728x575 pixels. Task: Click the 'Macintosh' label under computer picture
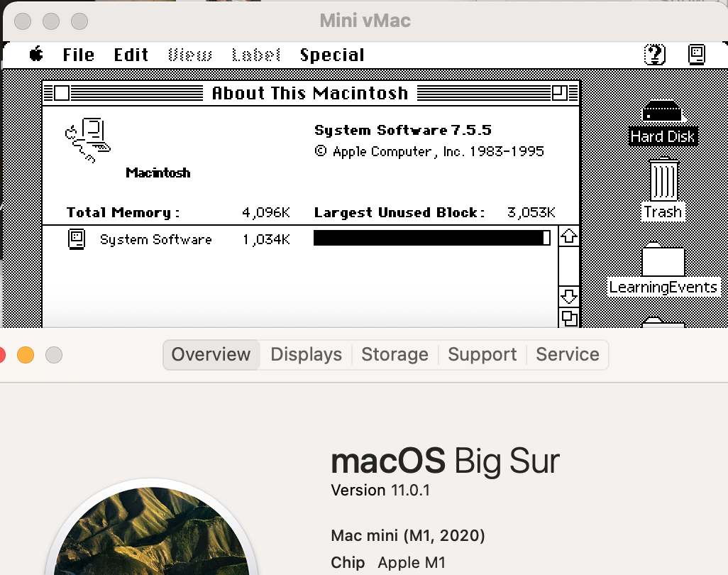[158, 172]
